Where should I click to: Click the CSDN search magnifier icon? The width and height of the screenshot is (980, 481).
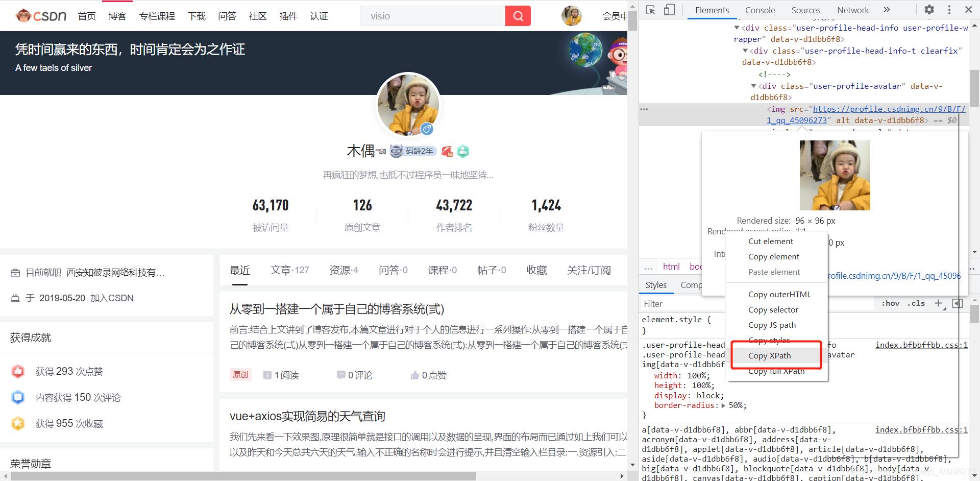(x=518, y=15)
